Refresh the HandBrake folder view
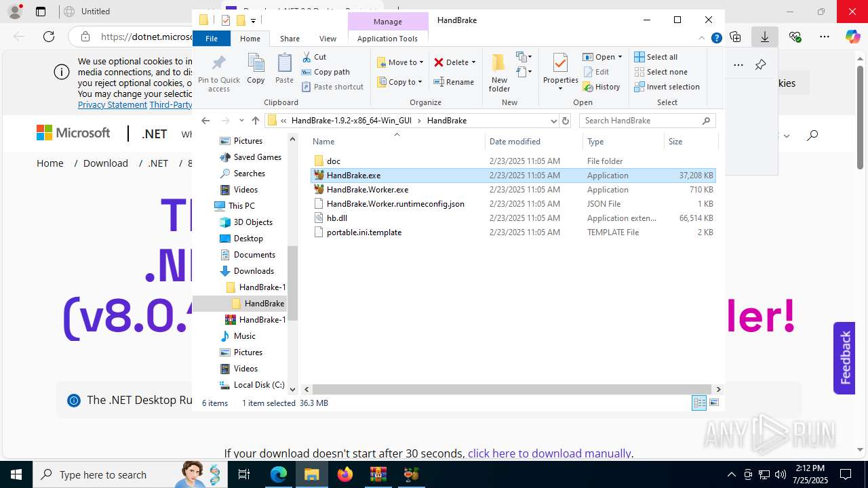This screenshot has width=868, height=488. tap(566, 121)
